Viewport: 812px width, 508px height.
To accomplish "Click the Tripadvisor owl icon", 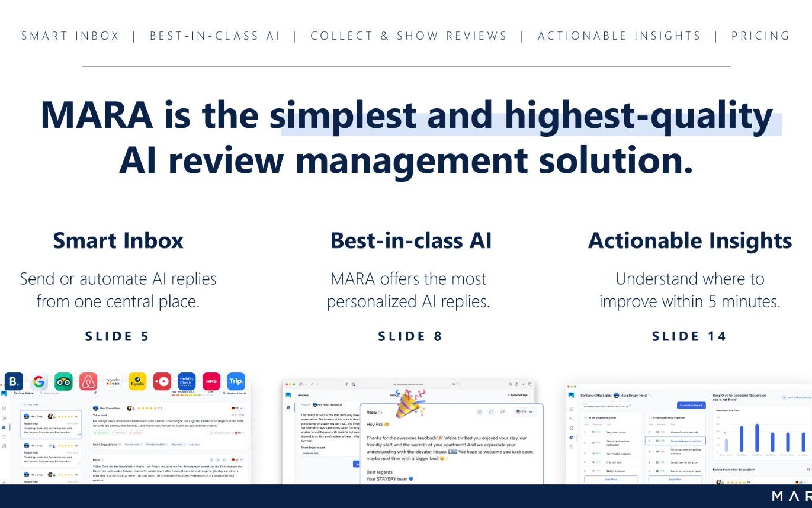I will pos(63,381).
